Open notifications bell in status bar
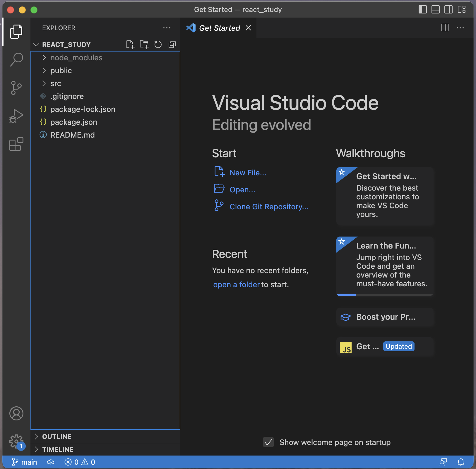The image size is (476, 469). pos(461,462)
